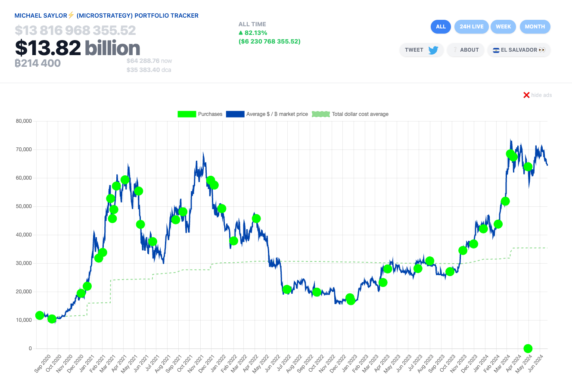
Task: Click the red X hide ads icon
Action: (526, 95)
